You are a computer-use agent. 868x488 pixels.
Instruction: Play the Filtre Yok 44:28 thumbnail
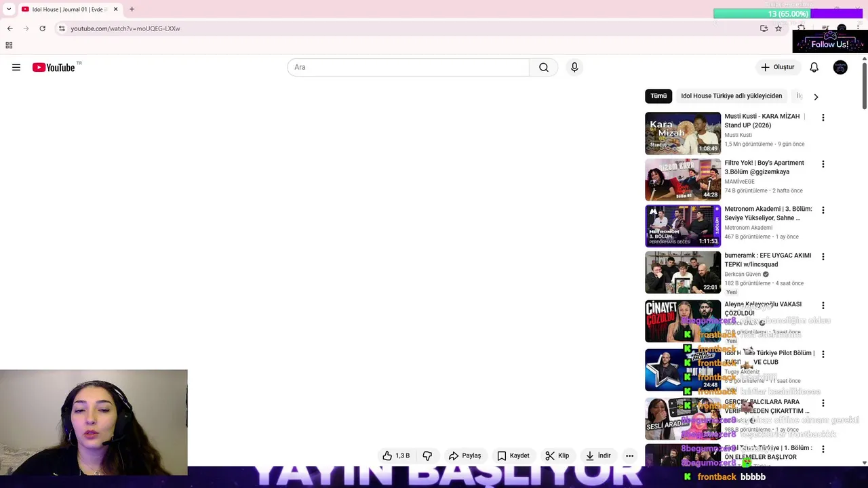(683, 180)
